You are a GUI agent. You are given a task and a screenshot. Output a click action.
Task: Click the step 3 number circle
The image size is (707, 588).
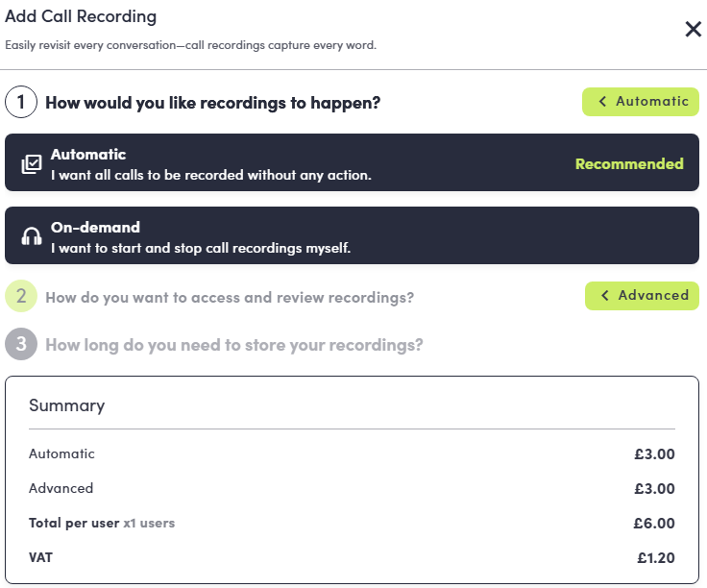pos(21,344)
